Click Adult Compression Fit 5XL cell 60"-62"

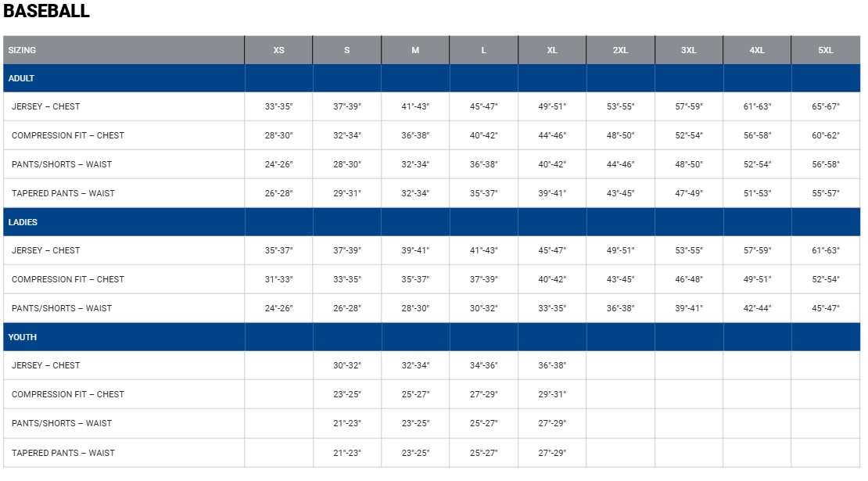826,135
